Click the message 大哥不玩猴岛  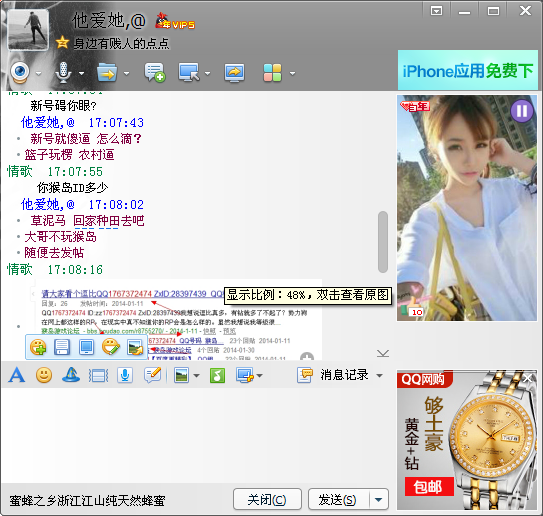(x=60, y=237)
